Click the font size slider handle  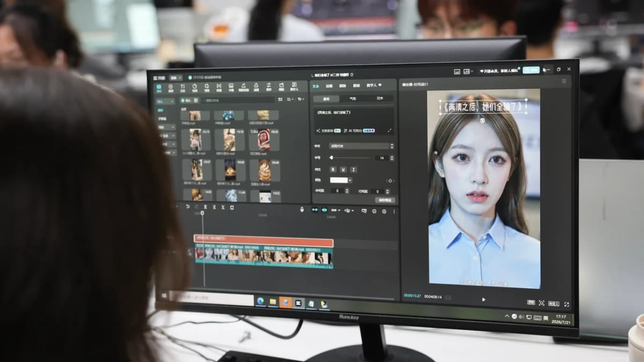[x=332, y=158]
